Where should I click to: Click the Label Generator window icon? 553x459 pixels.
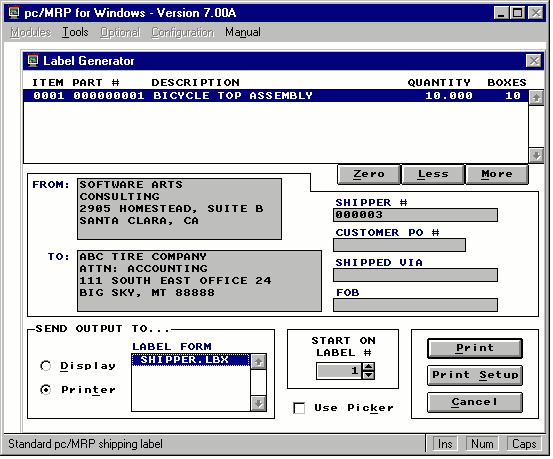(x=33, y=61)
